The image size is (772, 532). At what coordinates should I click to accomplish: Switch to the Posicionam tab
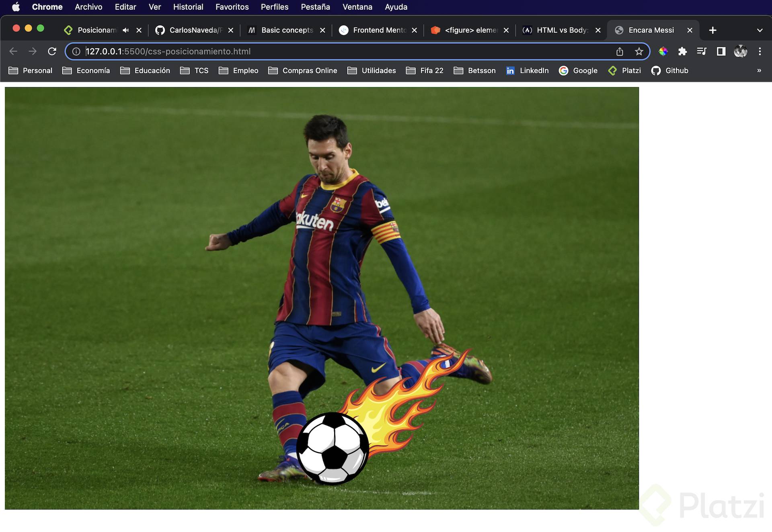pyautogui.click(x=96, y=30)
